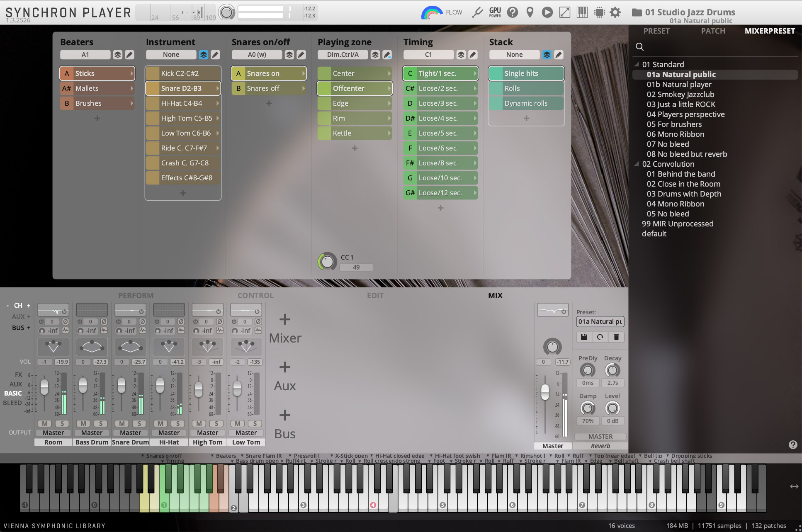Click the Room channel volume fader

44,387
